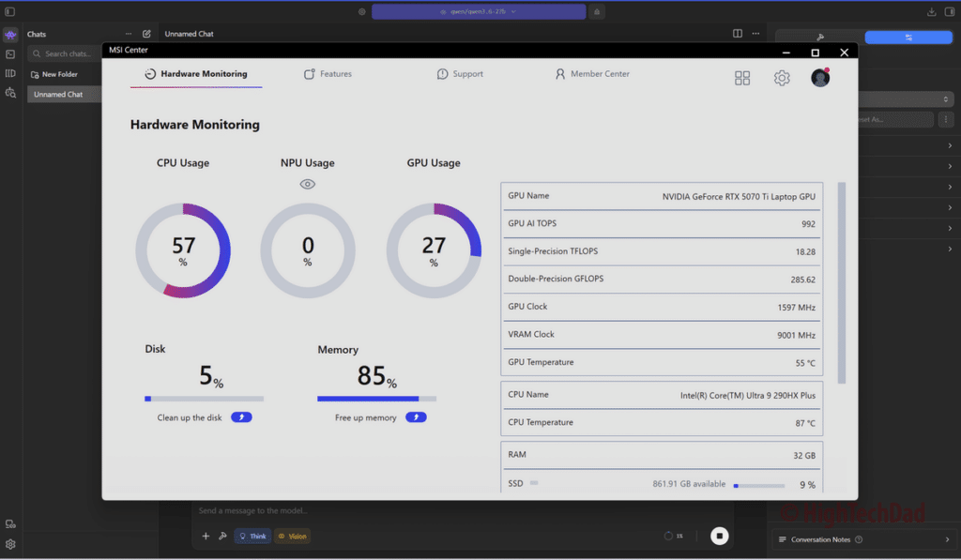The height and width of the screenshot is (560, 961).
Task: Click the GPU AI TOPS 992 row
Action: tap(662, 223)
